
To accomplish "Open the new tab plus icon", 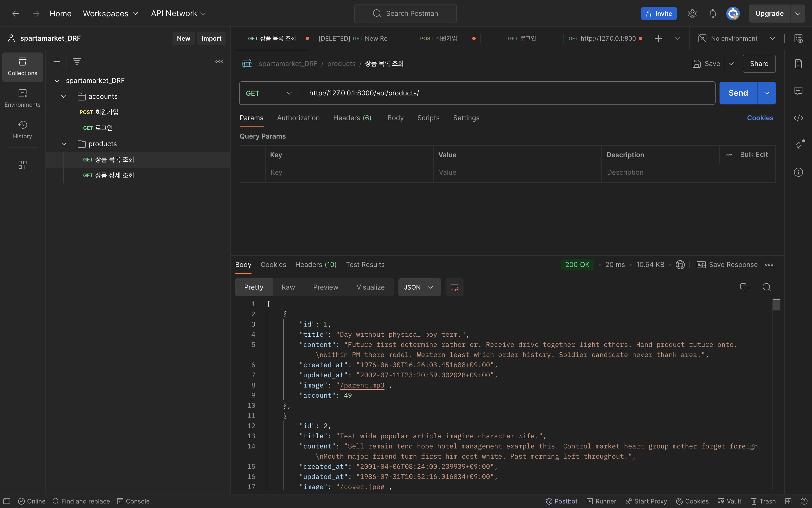I will coord(658,38).
